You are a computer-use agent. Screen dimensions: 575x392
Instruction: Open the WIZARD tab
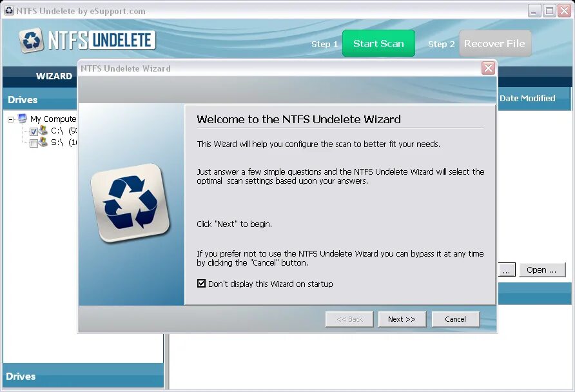[x=54, y=76]
